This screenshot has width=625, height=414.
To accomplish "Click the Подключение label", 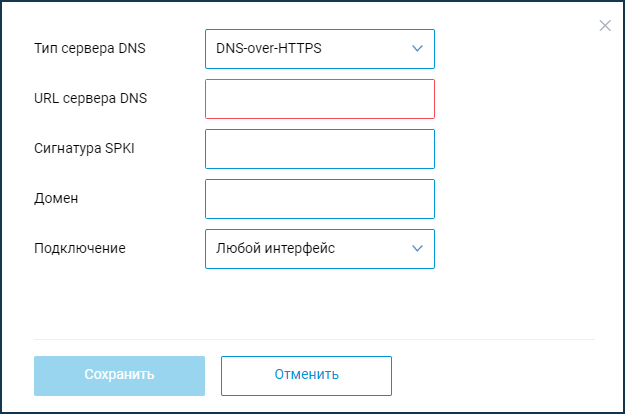I will [x=80, y=248].
